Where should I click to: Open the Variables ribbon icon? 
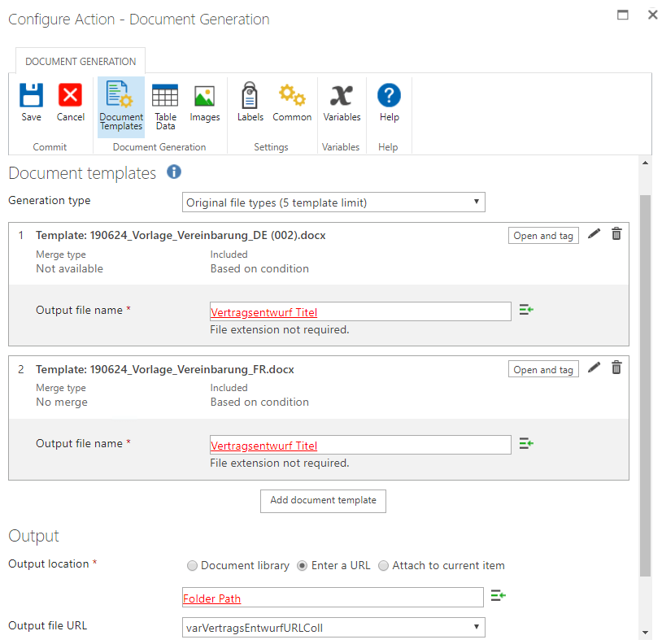point(342,95)
